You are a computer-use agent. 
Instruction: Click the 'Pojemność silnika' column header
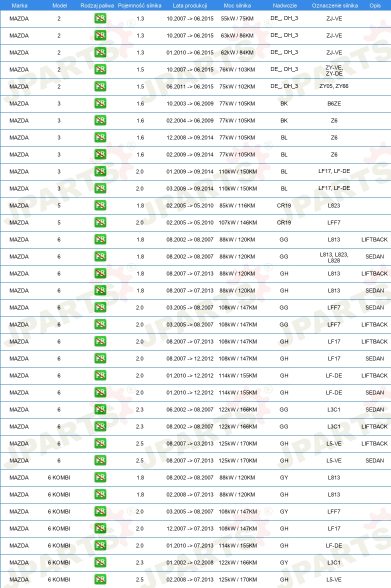[140, 5]
